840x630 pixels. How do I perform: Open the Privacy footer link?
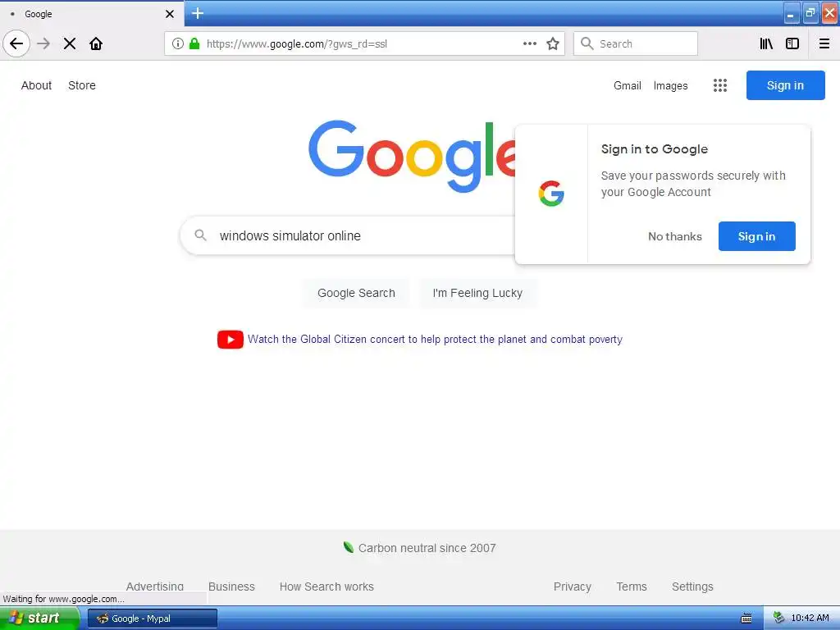(572, 587)
